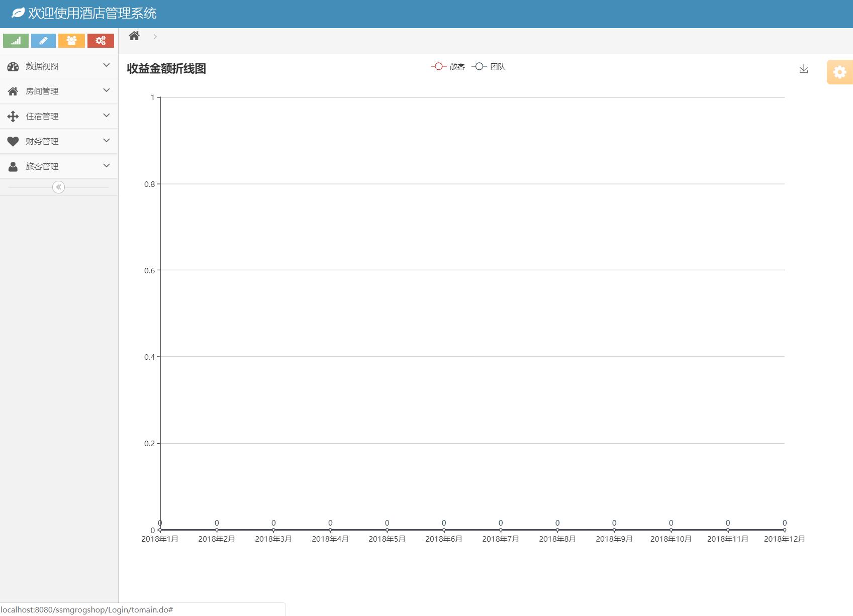Click the 2018年10月 axis label
The image size is (853, 616).
tap(671, 539)
